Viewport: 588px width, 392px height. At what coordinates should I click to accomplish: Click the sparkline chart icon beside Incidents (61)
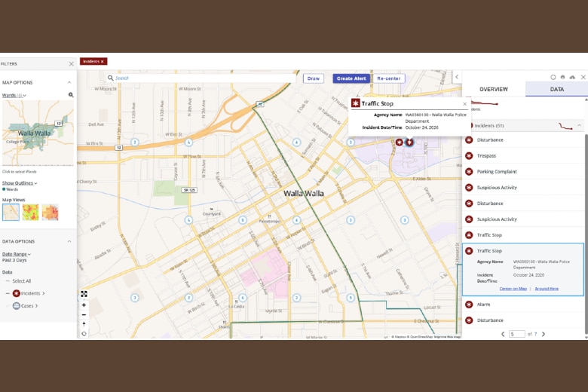pos(565,127)
